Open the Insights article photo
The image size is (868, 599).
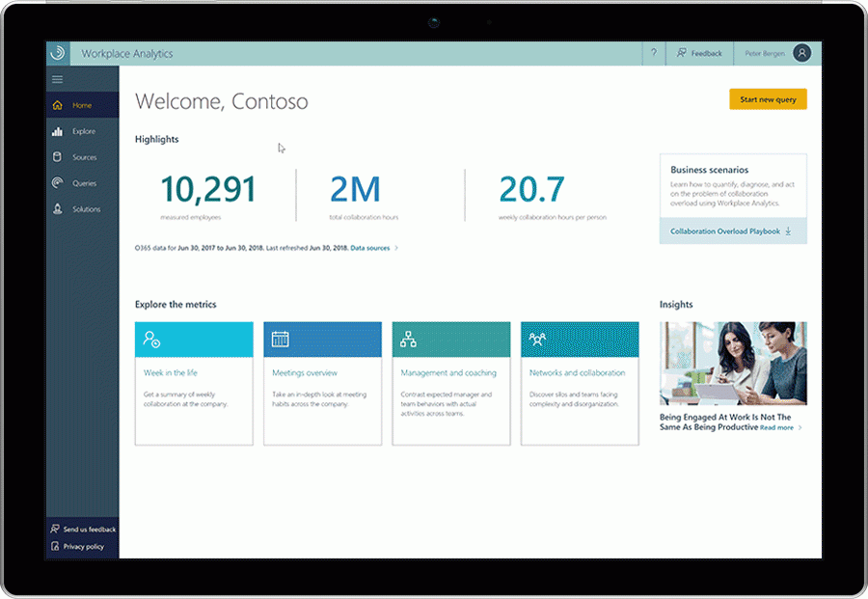(x=733, y=364)
